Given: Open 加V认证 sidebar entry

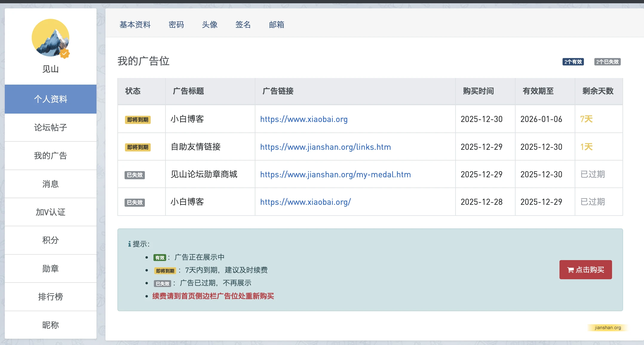Looking at the screenshot, I should click(50, 212).
